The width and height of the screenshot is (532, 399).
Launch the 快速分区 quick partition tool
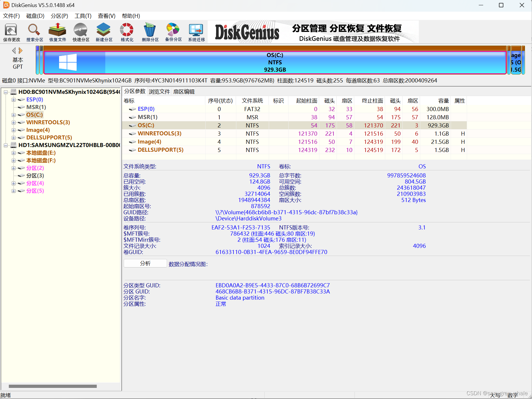coord(80,32)
